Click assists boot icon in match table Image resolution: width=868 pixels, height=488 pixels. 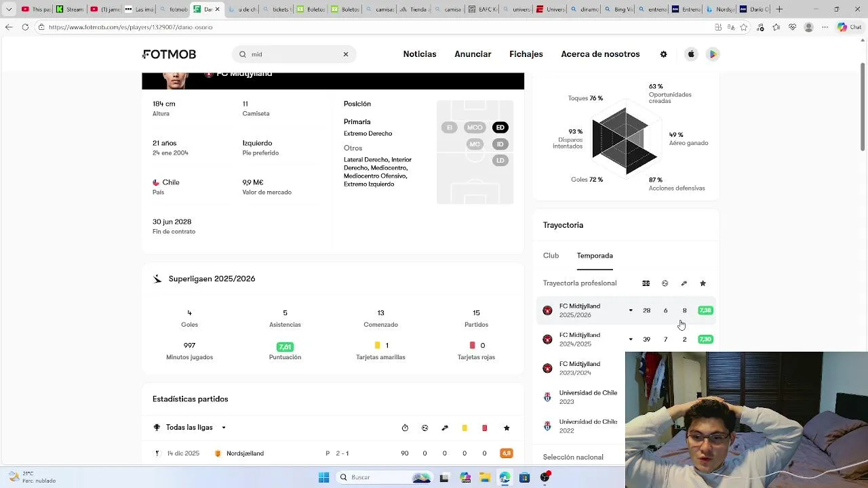pyautogui.click(x=445, y=428)
